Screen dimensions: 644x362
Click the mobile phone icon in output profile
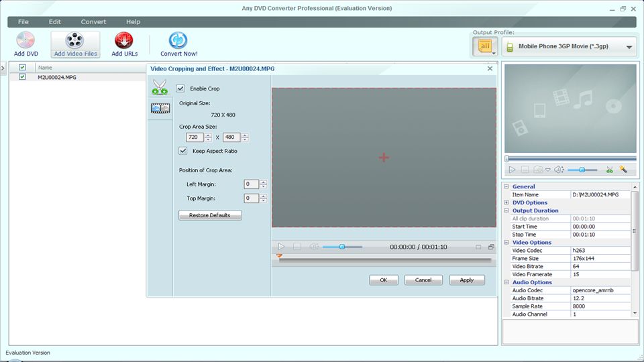pos(510,47)
